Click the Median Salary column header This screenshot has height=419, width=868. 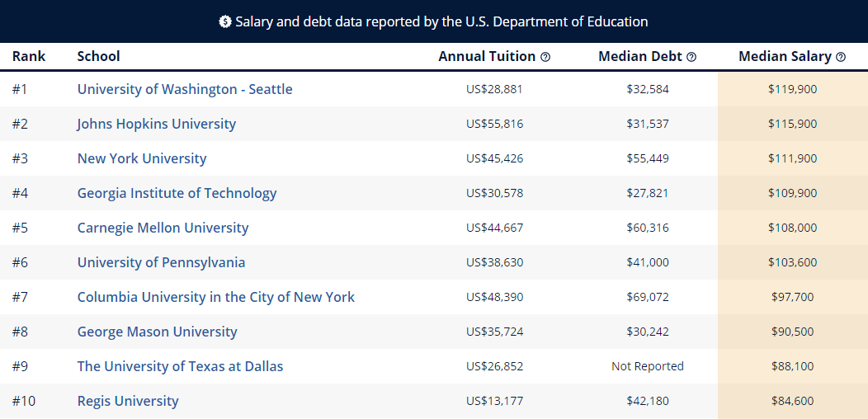pos(785,56)
